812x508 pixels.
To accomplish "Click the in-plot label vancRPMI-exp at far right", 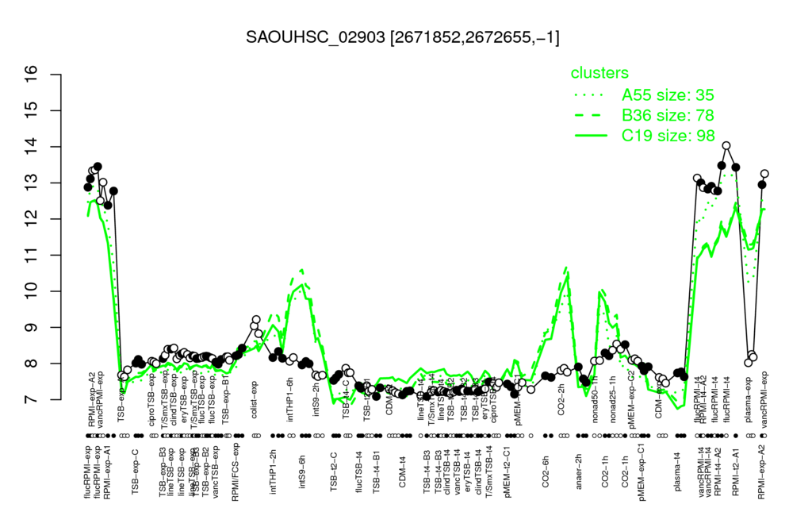I will click(765, 400).
